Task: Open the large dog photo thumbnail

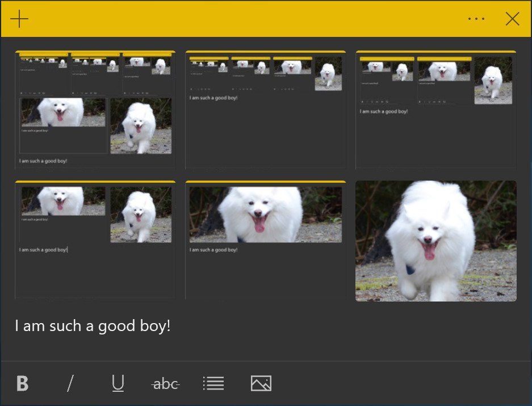Action: (x=435, y=241)
